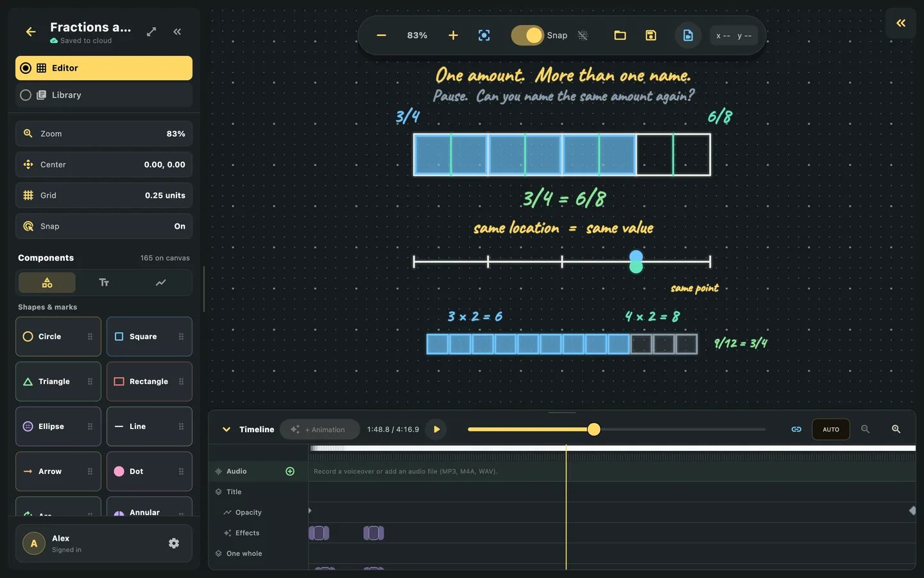Image resolution: width=924 pixels, height=578 pixels.
Task: Select the One whole track row
Action: click(259, 554)
